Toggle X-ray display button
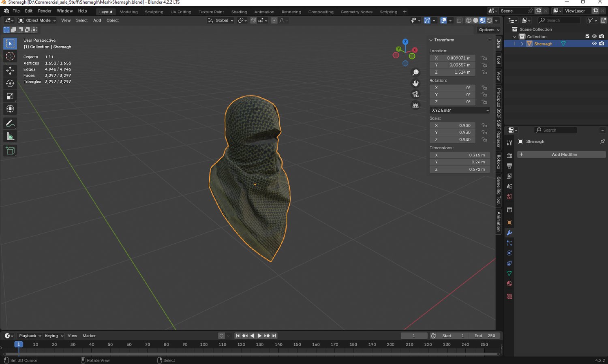Viewport: 608px width, 364px height. (x=459, y=20)
